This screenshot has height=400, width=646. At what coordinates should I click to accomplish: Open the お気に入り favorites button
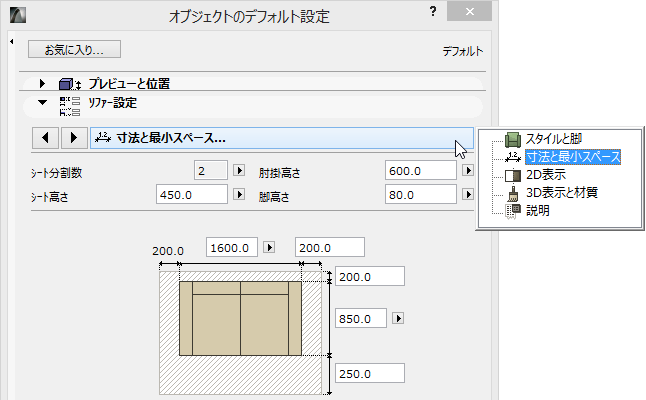coord(74,49)
